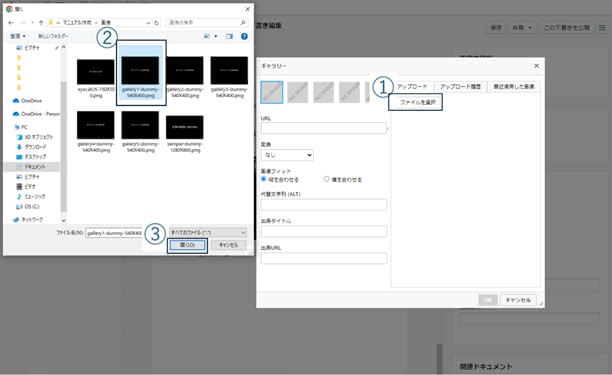612x375 pixels.
Task: Go back in the file dialog
Action: point(11,23)
